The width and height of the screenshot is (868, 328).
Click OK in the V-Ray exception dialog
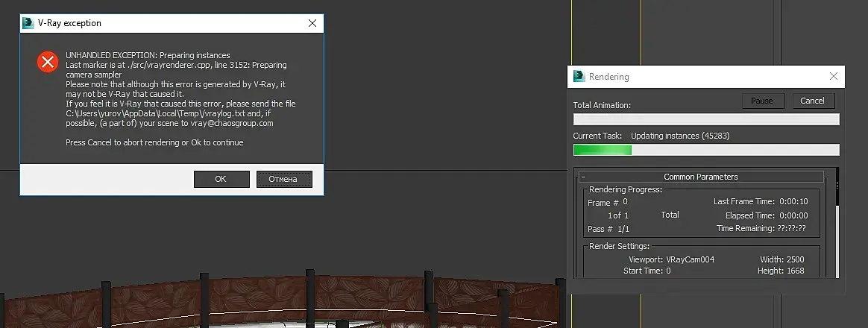[x=221, y=179]
